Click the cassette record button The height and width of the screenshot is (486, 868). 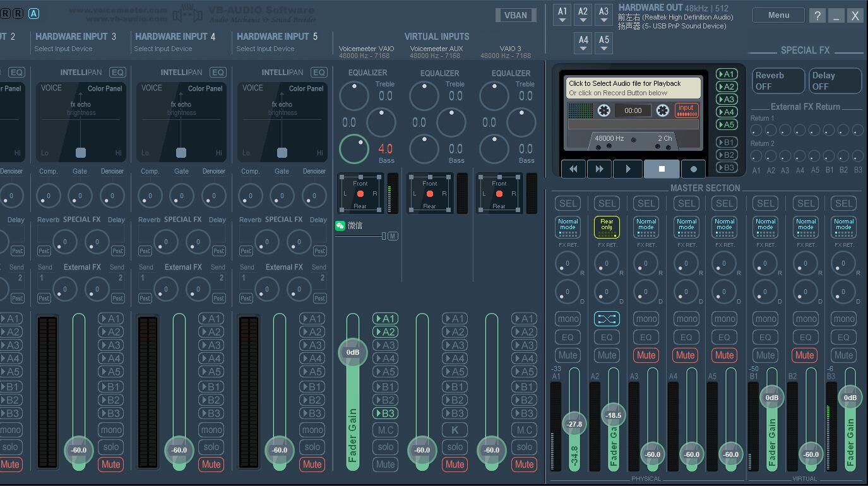(x=694, y=169)
